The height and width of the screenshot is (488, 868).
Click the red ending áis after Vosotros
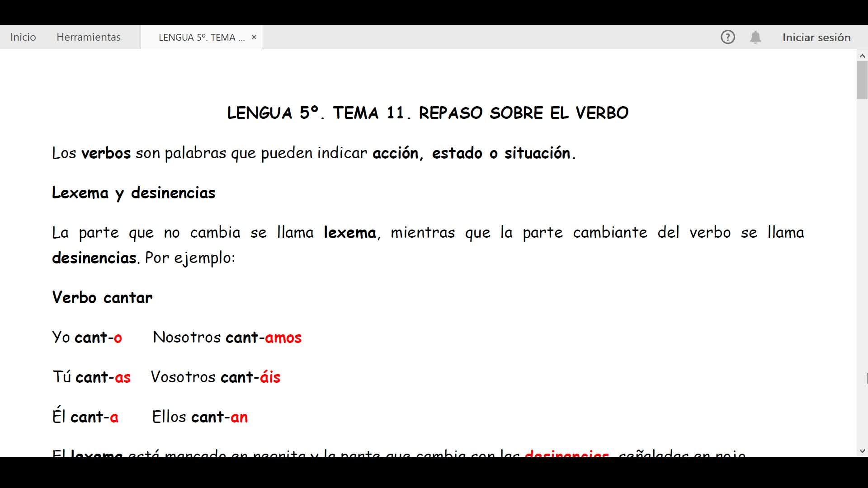[x=270, y=377]
